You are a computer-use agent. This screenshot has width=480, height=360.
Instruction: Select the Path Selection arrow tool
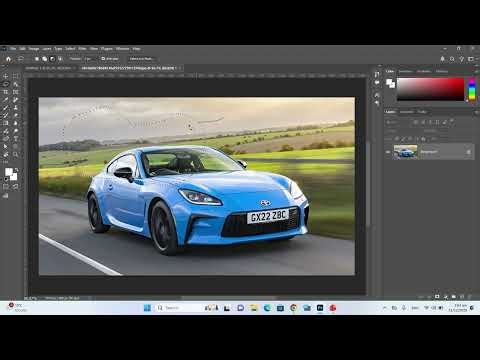pyautogui.click(x=6, y=147)
